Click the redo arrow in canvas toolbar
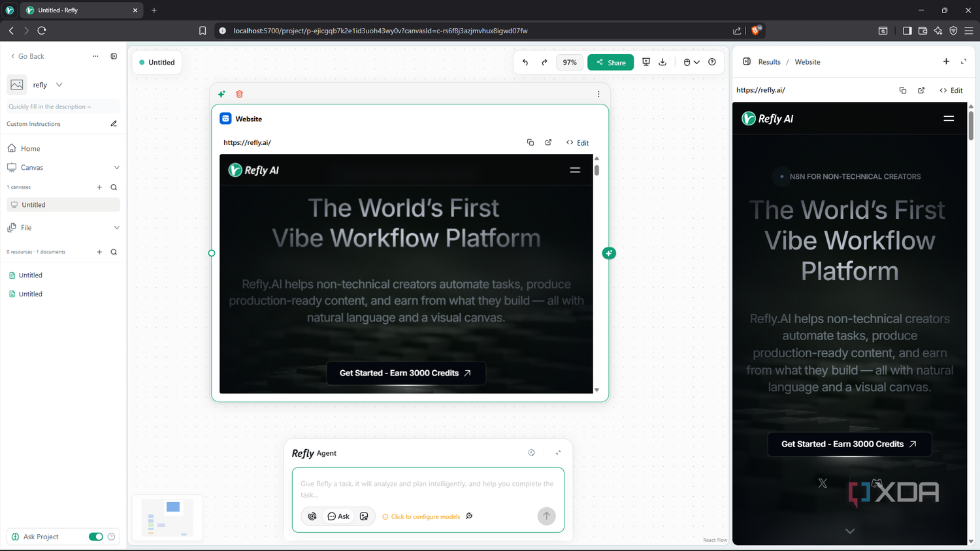Image resolution: width=980 pixels, height=551 pixels. click(544, 62)
